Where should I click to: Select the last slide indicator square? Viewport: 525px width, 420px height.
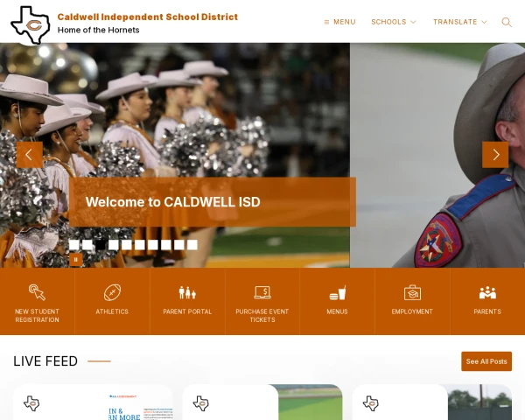[192, 245]
